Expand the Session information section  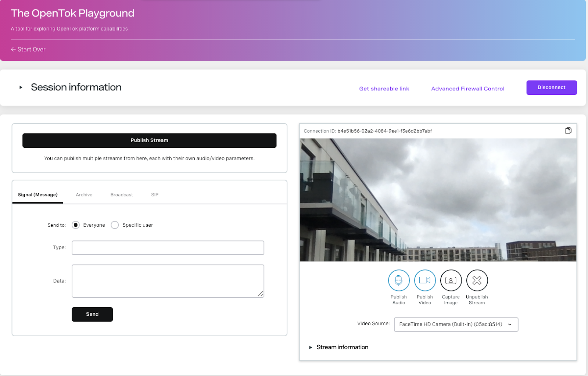[21, 87]
